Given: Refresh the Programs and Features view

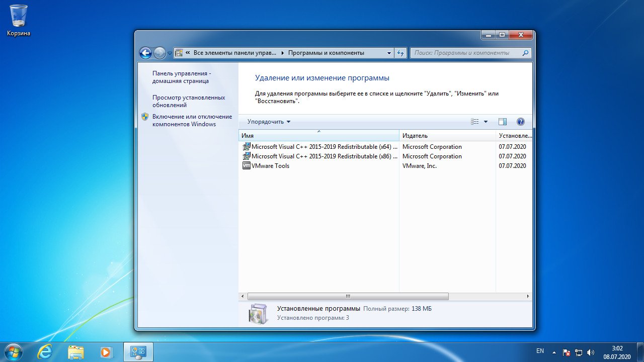Looking at the screenshot, I should tap(401, 53).
